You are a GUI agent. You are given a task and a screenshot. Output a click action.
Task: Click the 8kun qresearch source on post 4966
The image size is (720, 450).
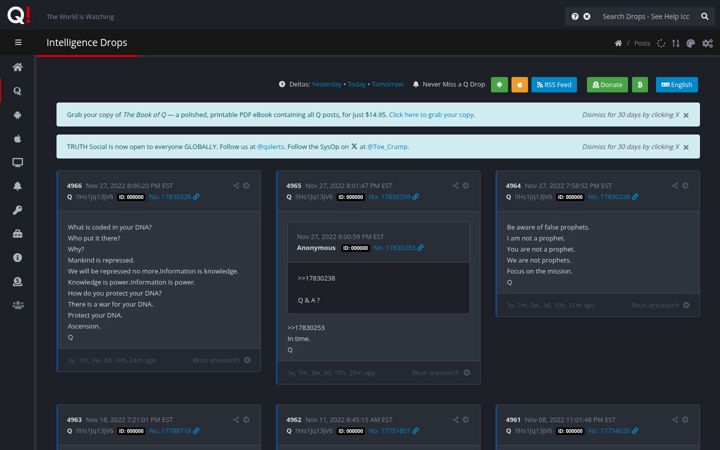pyautogui.click(x=216, y=360)
